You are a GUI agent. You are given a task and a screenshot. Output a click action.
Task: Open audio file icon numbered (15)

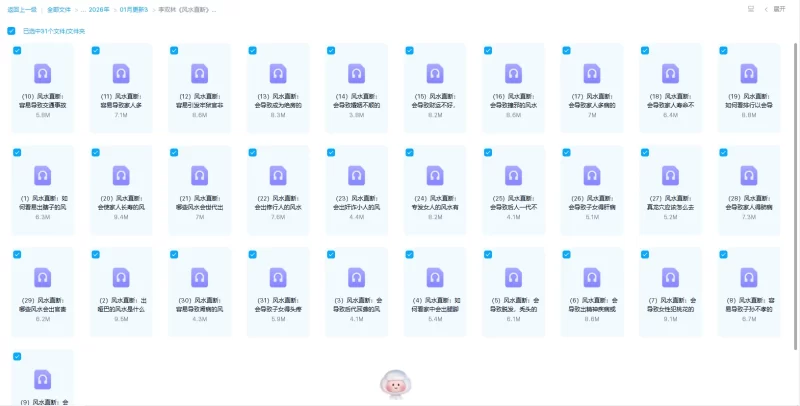pos(435,73)
